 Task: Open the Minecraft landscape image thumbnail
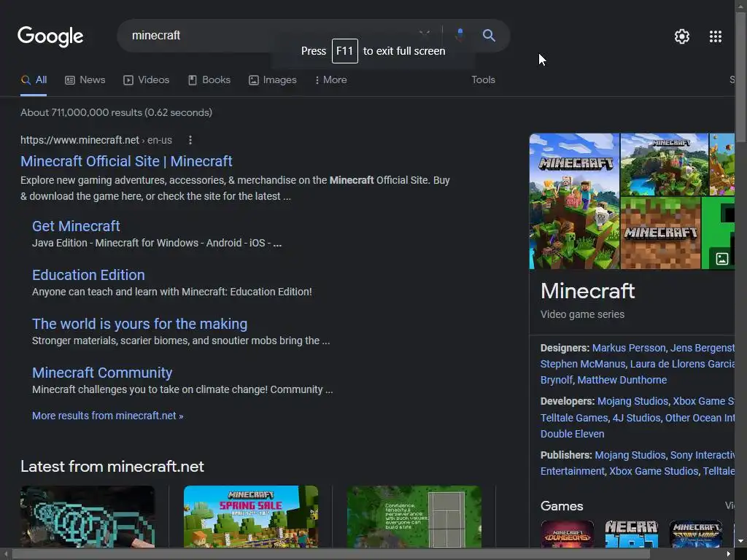click(x=664, y=164)
